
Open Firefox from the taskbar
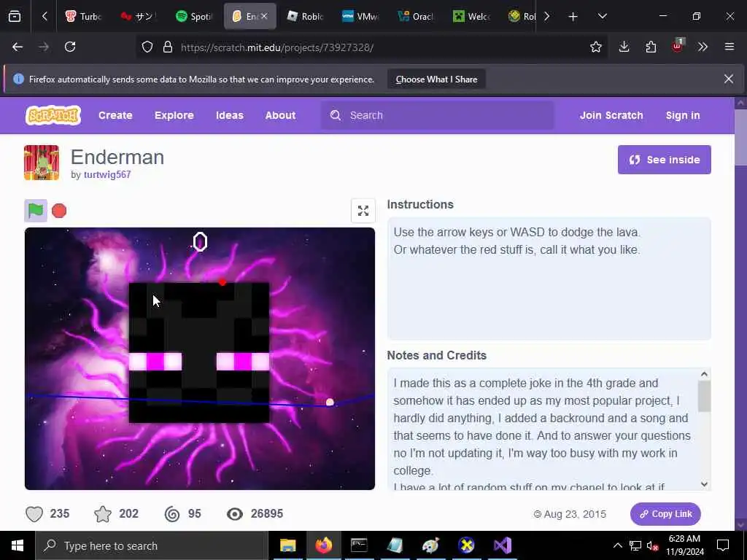323,545
